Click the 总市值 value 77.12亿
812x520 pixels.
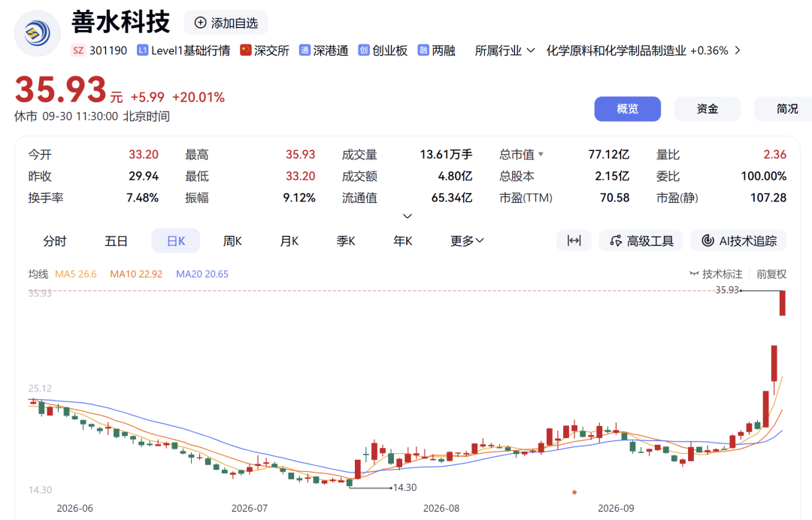(x=609, y=154)
